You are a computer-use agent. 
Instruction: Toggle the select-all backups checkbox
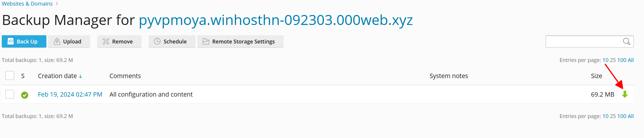pos(10,75)
